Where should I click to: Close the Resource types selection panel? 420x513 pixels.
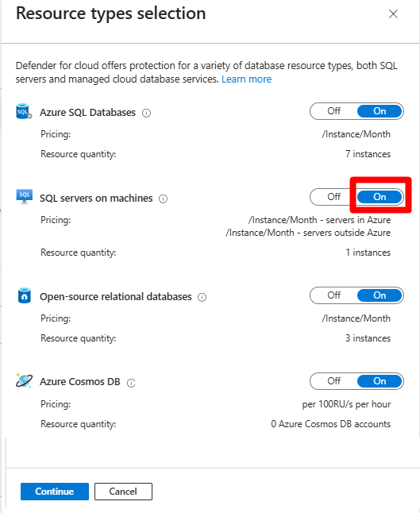point(393,13)
